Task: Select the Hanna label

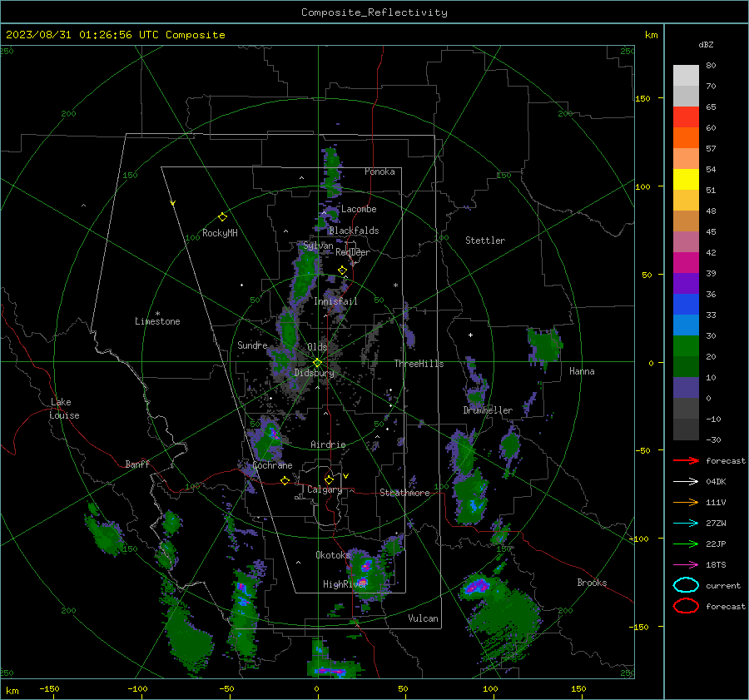Action: (x=582, y=371)
